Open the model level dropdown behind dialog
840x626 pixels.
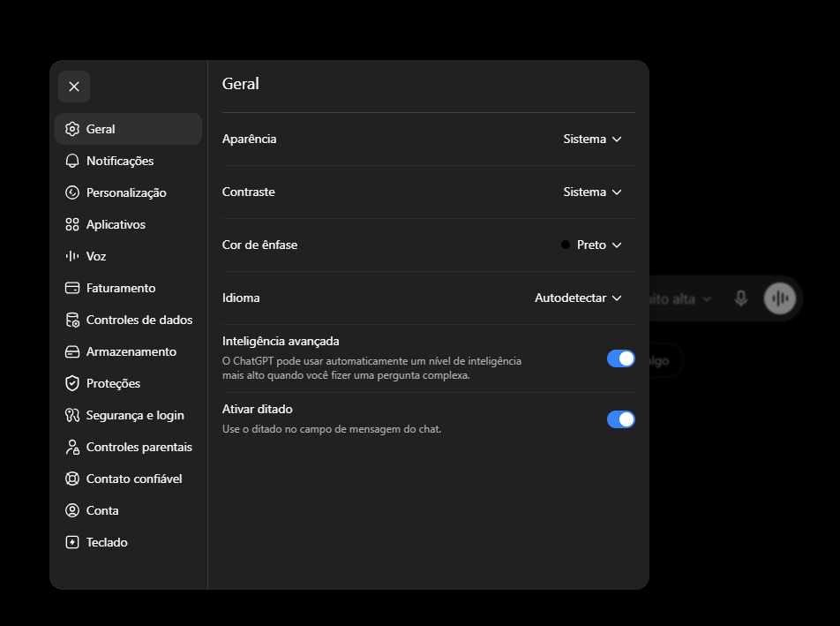pos(680,299)
